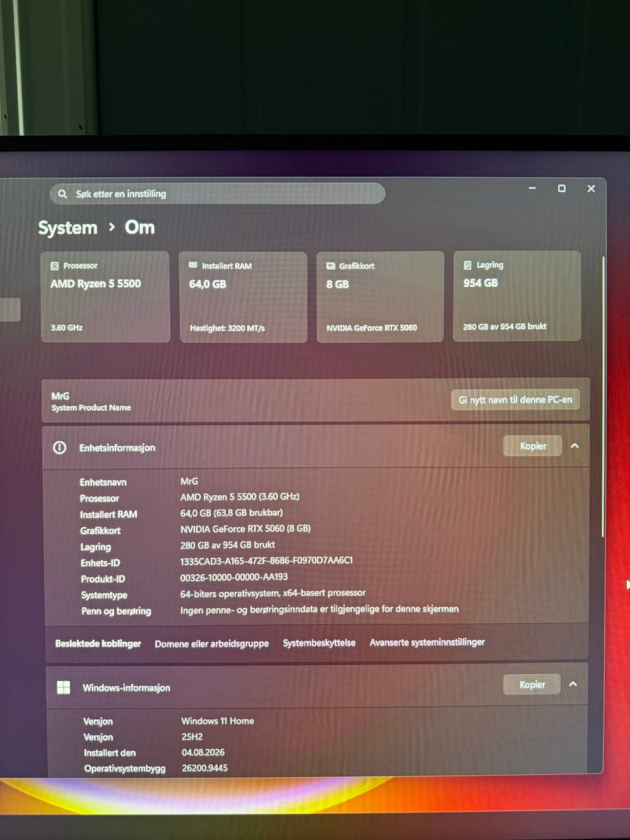Click 'Gi nytt navn til denne PC-en' button
This screenshot has height=840, width=630.
point(515,400)
